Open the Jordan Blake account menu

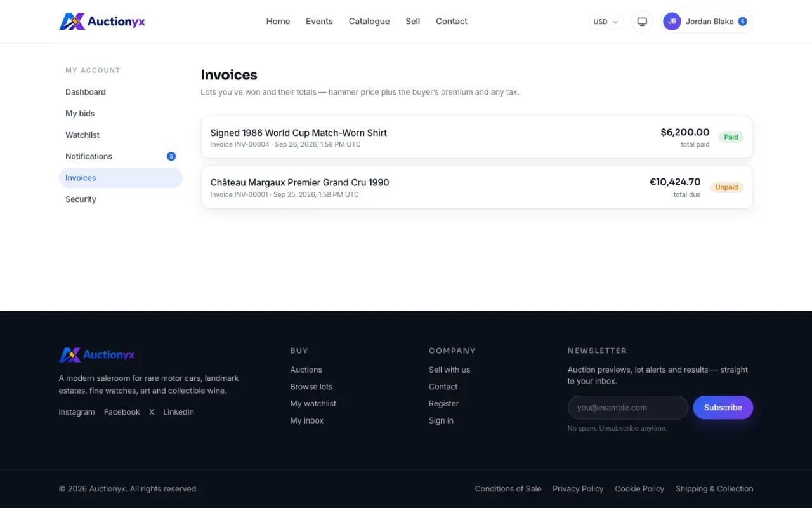tap(706, 22)
